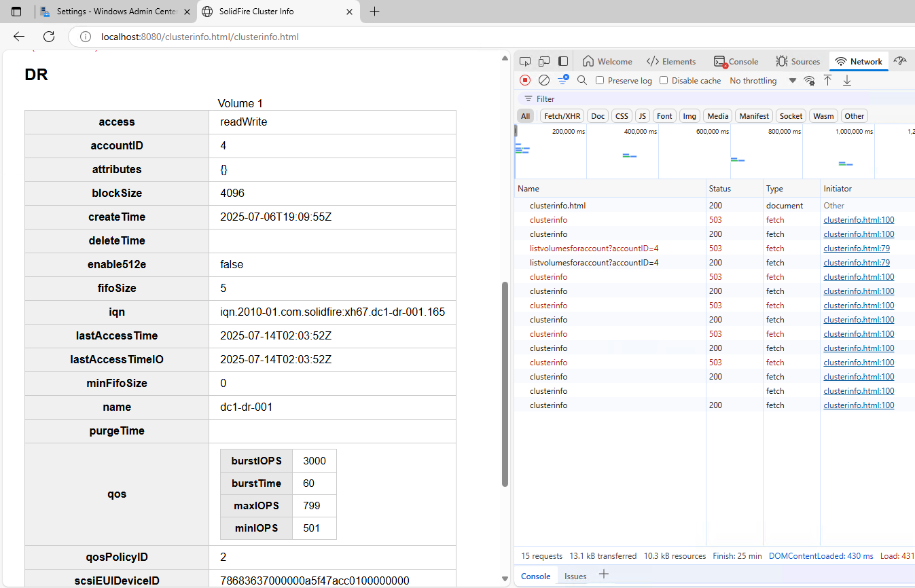Filter requests by Wasm
This screenshot has width=915, height=588.
[823, 116]
